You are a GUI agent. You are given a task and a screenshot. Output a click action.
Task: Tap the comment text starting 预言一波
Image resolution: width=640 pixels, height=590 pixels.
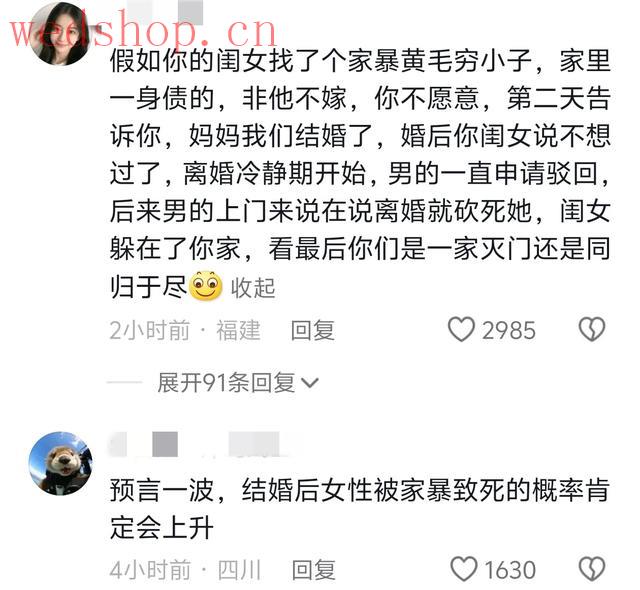click(x=360, y=509)
